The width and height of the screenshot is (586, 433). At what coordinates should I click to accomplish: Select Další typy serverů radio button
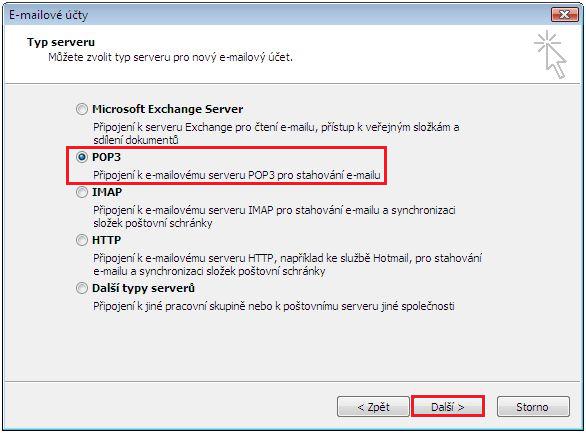click(82, 288)
